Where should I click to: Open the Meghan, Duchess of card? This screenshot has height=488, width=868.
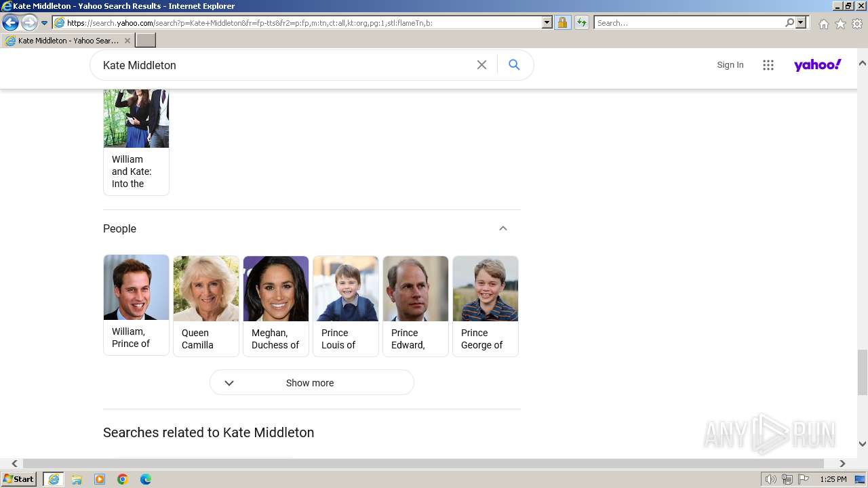click(276, 306)
